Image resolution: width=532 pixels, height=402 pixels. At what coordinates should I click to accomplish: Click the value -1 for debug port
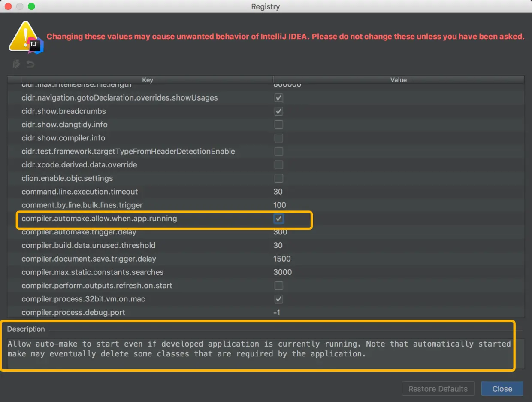tap(277, 312)
